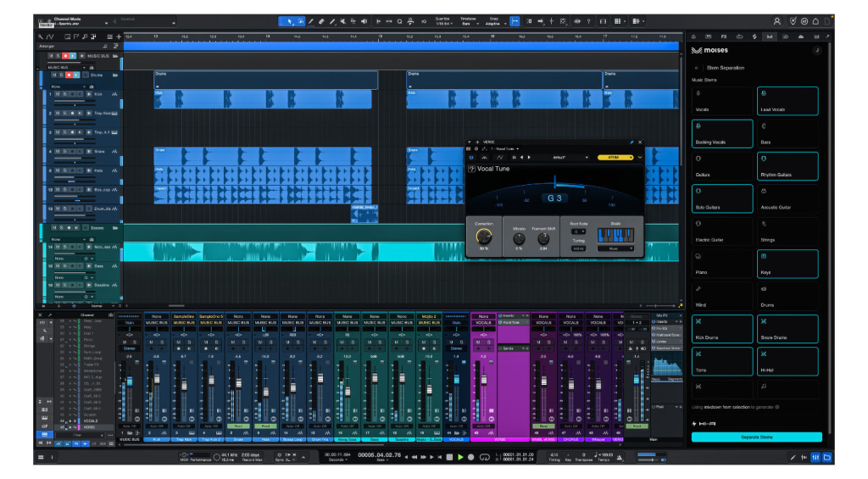Image resolution: width=868 pixels, height=479 pixels.
Task: Switch to the Instruments browser tab
Action: click(x=708, y=36)
